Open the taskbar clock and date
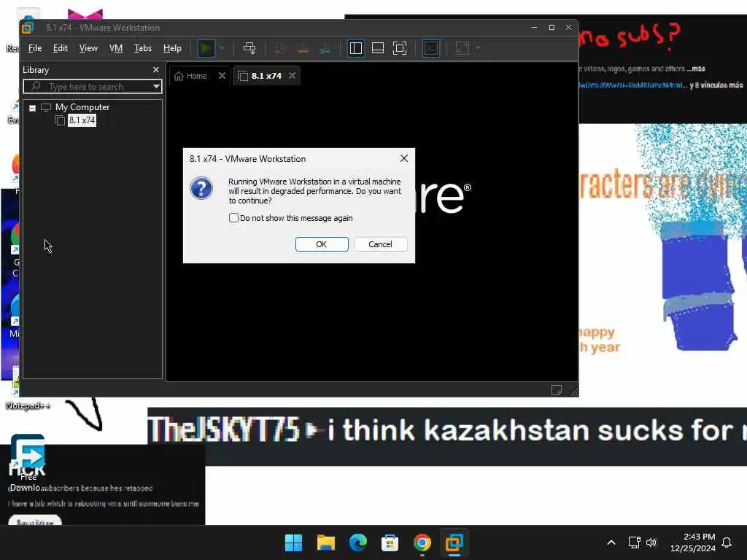Viewport: 747px width, 560px height. click(x=693, y=542)
